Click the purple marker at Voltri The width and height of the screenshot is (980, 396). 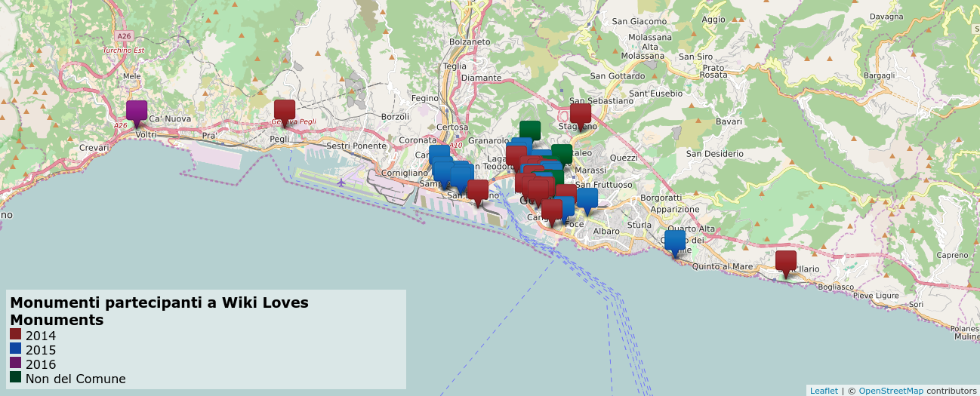[x=136, y=113]
